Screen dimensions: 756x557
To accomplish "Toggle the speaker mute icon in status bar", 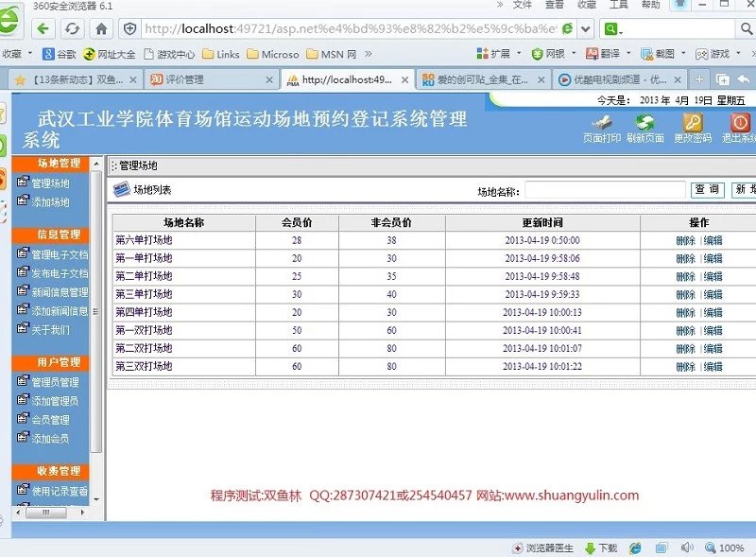I will point(687,548).
